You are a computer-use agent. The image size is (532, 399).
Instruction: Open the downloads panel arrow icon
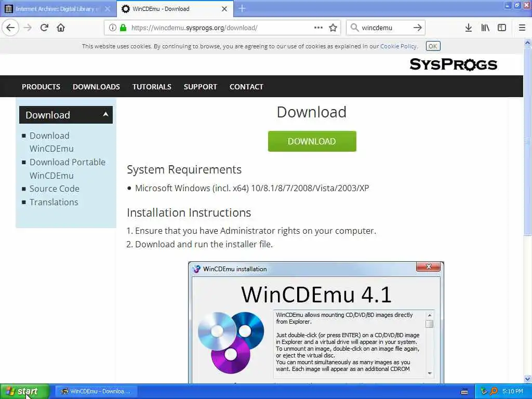[x=469, y=28]
